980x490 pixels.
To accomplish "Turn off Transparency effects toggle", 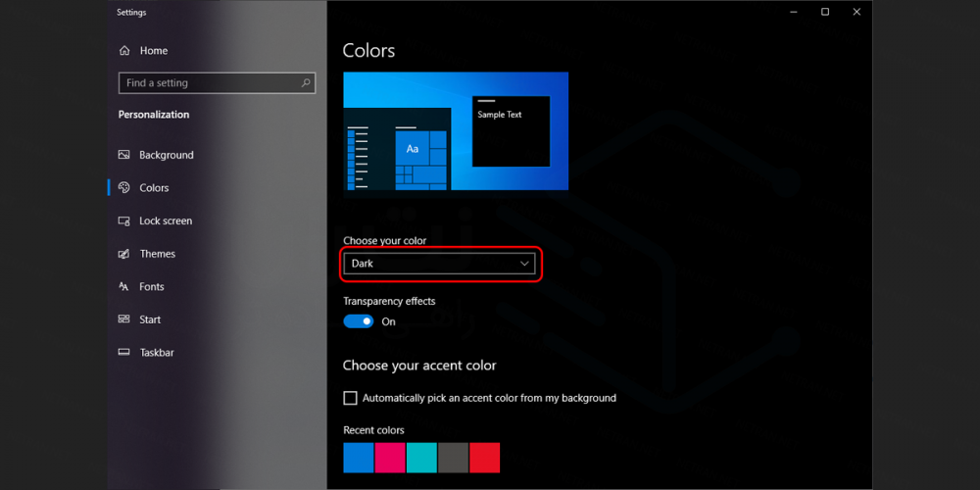I will coord(359,321).
